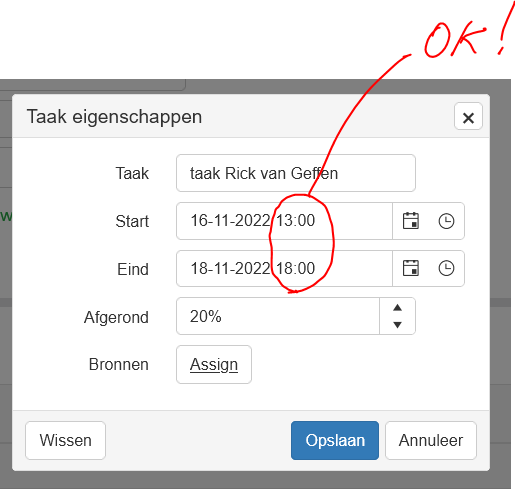Open the Start date calendar picker
The height and width of the screenshot is (489, 515).
[x=411, y=221]
